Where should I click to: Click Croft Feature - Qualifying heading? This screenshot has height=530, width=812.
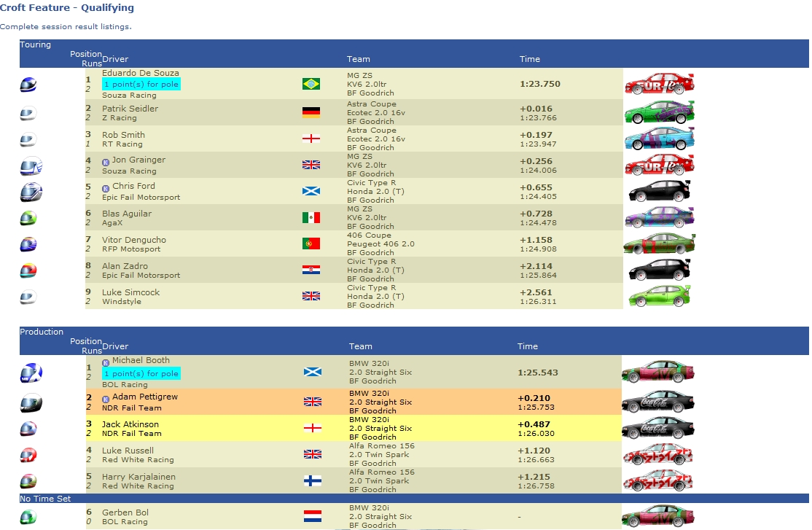point(67,8)
